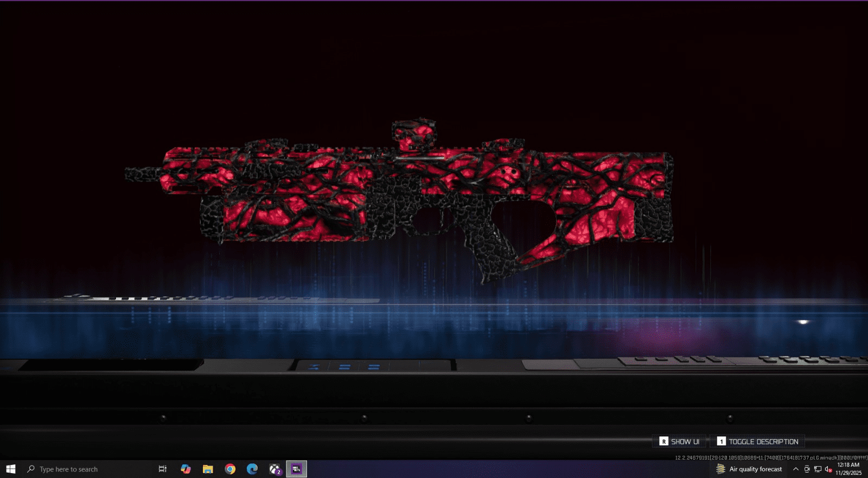Open File Explorer from the taskbar
868x478 pixels.
tap(208, 469)
